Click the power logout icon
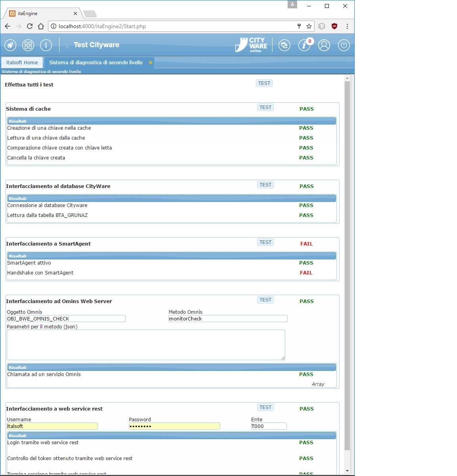The image size is (457, 476). tap(344, 45)
